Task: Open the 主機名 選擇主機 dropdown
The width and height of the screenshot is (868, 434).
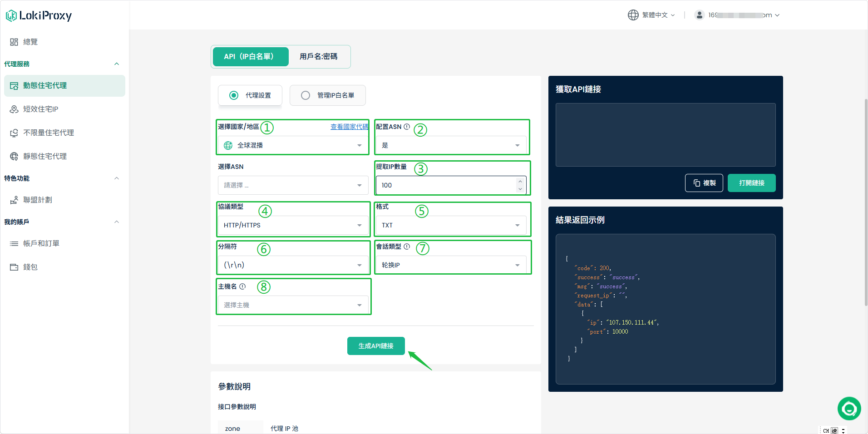Action: tap(293, 305)
